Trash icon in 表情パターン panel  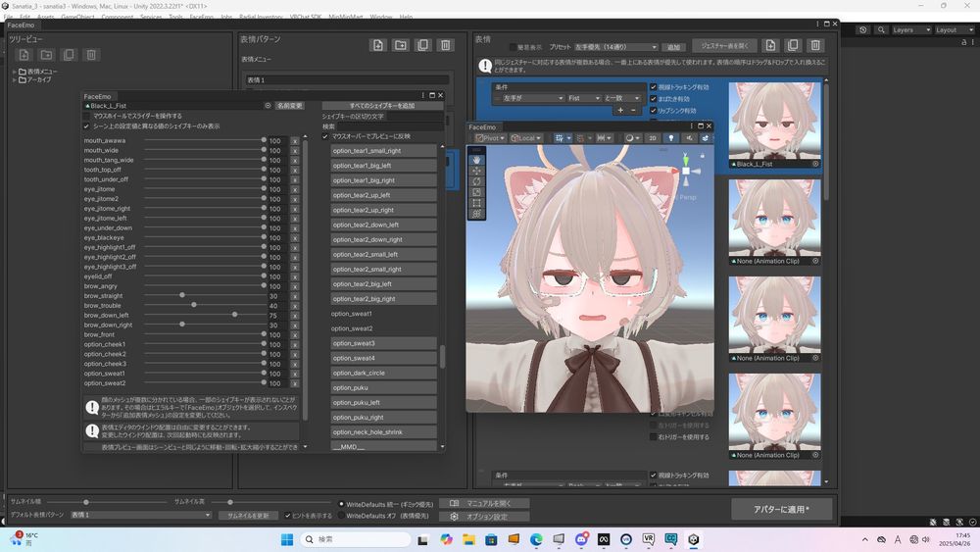pyautogui.click(x=446, y=45)
